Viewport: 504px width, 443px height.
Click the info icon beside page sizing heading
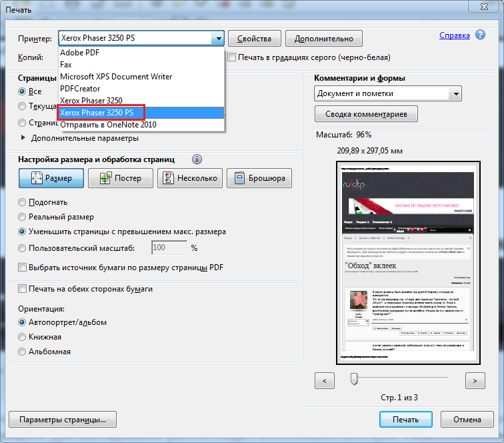click(197, 159)
